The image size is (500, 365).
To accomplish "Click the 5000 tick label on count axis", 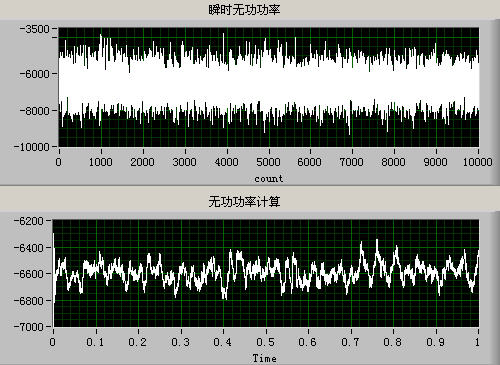I will (268, 162).
